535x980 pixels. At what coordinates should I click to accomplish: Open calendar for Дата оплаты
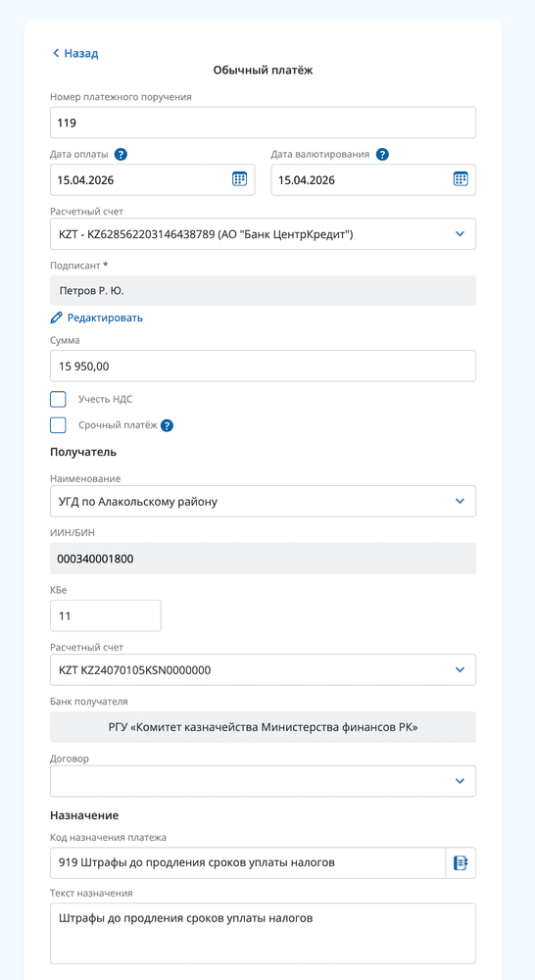coord(239,179)
